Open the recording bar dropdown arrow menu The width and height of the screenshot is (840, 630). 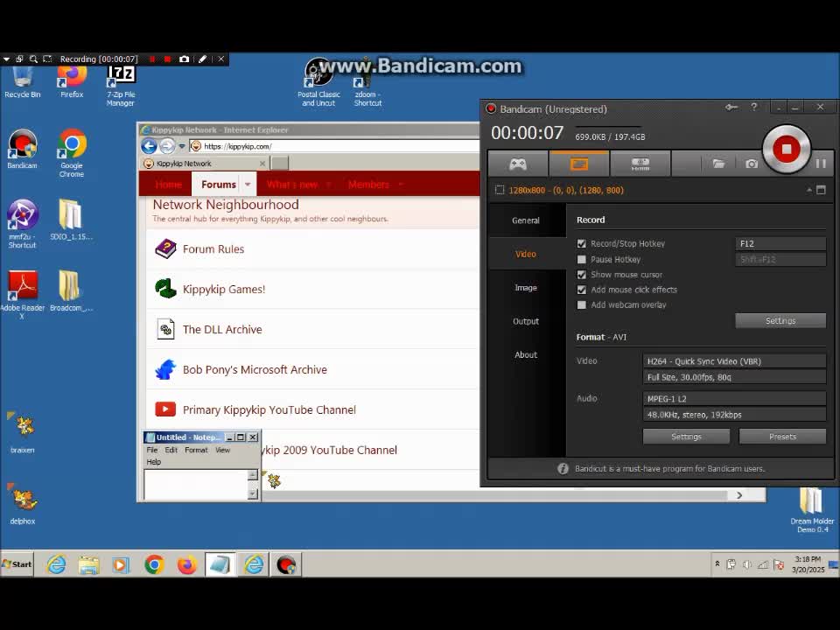click(x=6, y=59)
